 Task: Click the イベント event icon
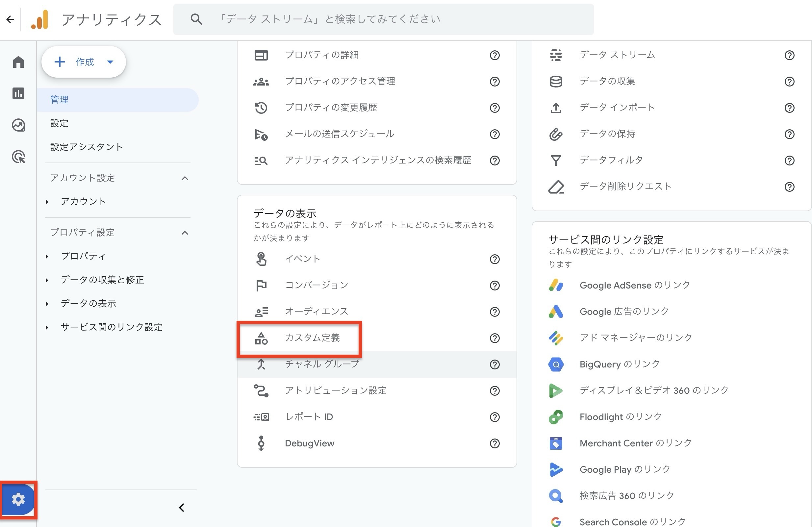tap(261, 259)
